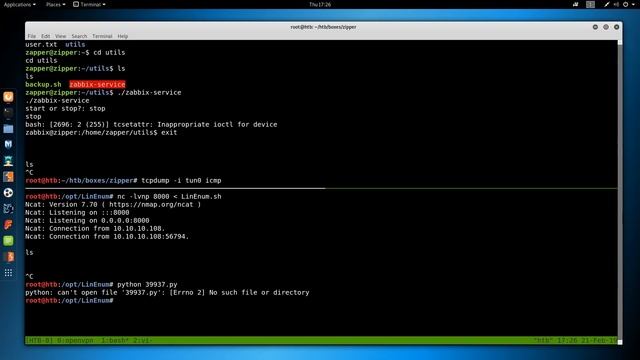Image resolution: width=640 pixels, height=360 pixels.
Task: Open the Terminal menu in menubar
Action: (x=102, y=36)
